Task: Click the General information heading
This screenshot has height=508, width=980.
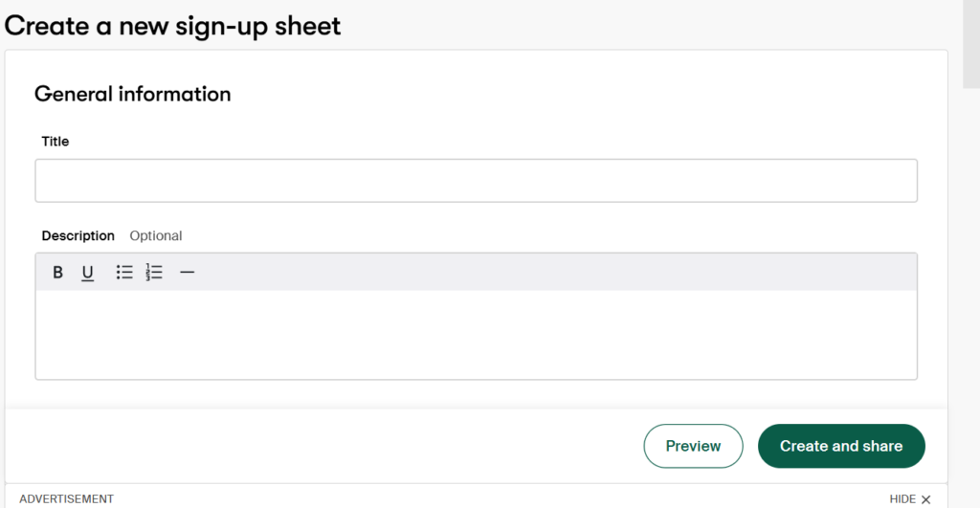Action: (x=132, y=94)
